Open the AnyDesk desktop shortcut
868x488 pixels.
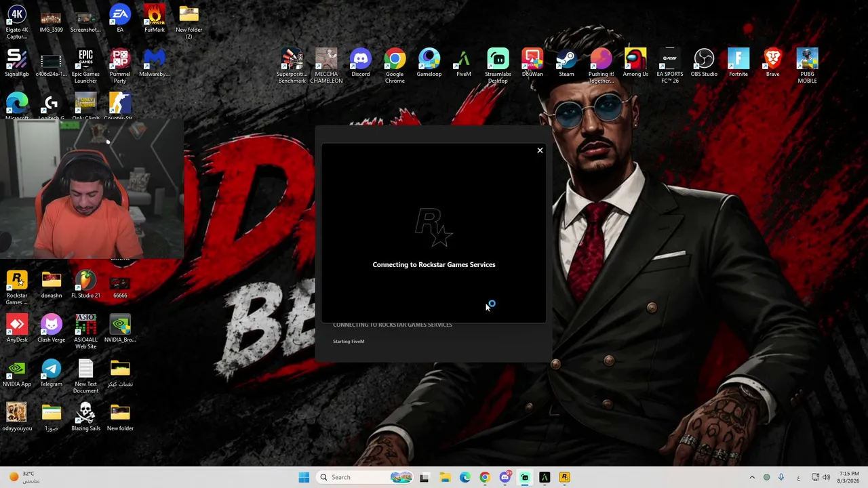pos(17,329)
